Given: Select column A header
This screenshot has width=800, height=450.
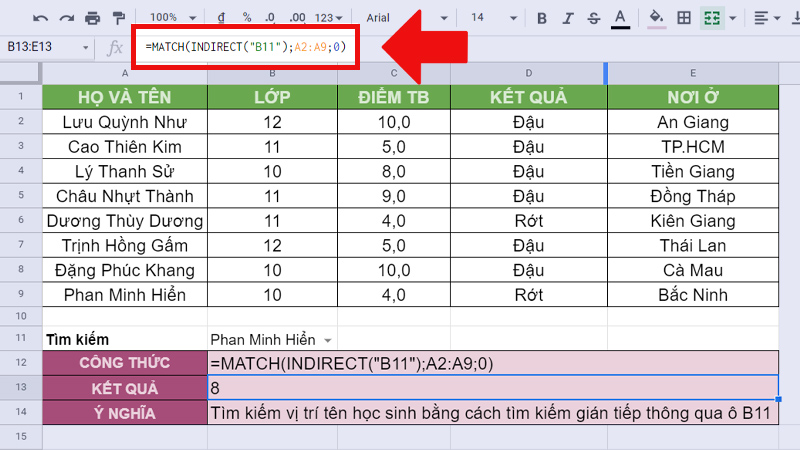Looking at the screenshot, I should point(124,73).
